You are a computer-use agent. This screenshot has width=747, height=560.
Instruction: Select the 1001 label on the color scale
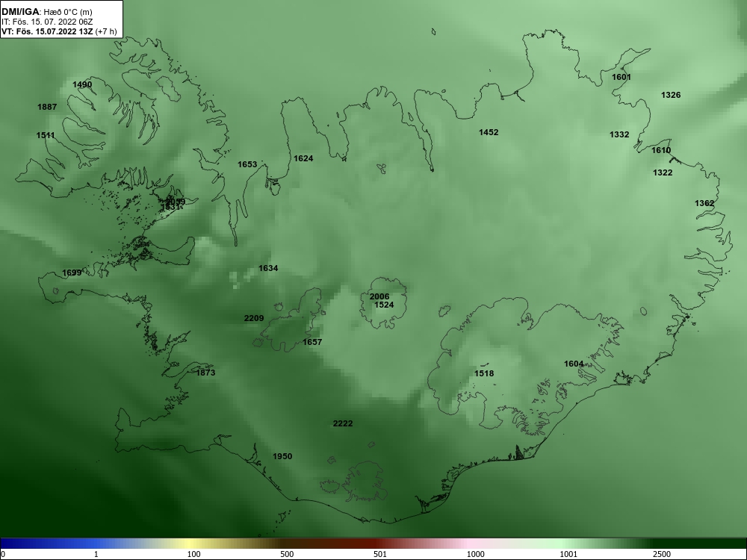[x=568, y=554]
